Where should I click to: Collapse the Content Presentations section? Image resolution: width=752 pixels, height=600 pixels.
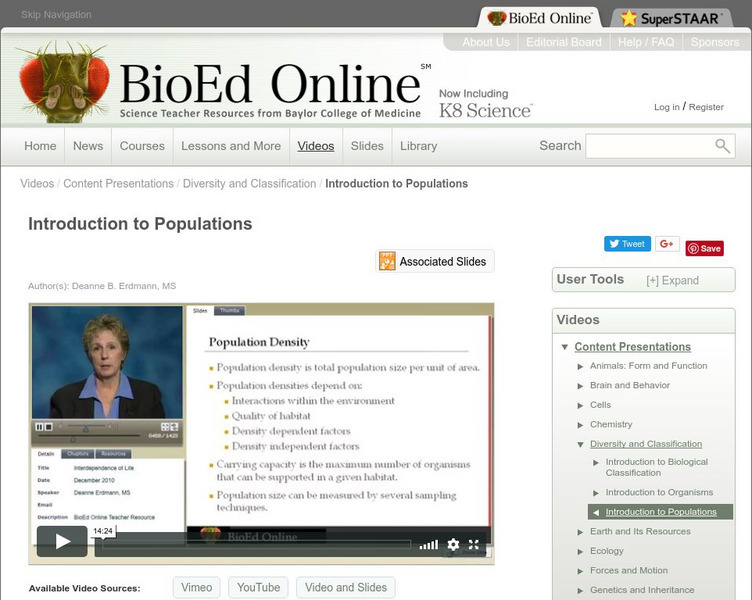[x=565, y=347]
